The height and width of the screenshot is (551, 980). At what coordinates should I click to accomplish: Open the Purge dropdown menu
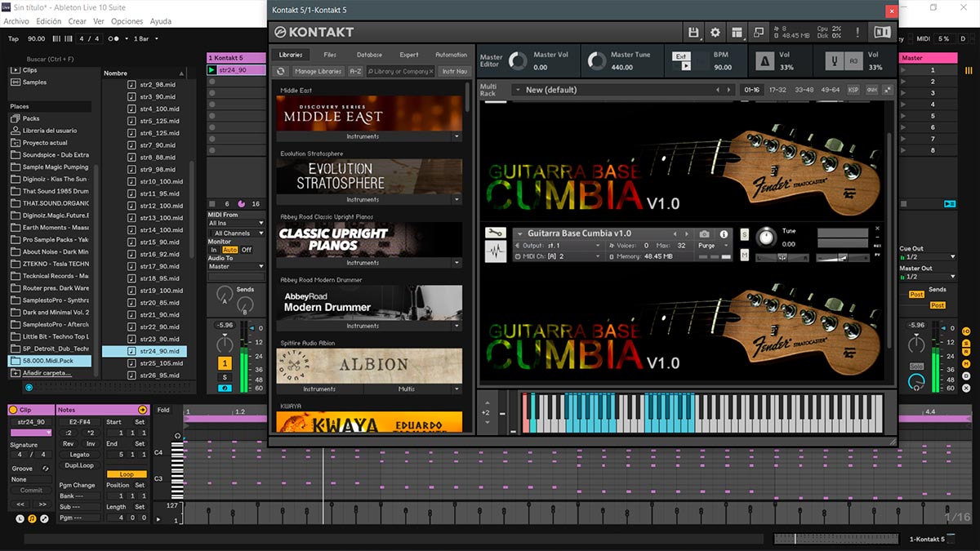coord(712,246)
